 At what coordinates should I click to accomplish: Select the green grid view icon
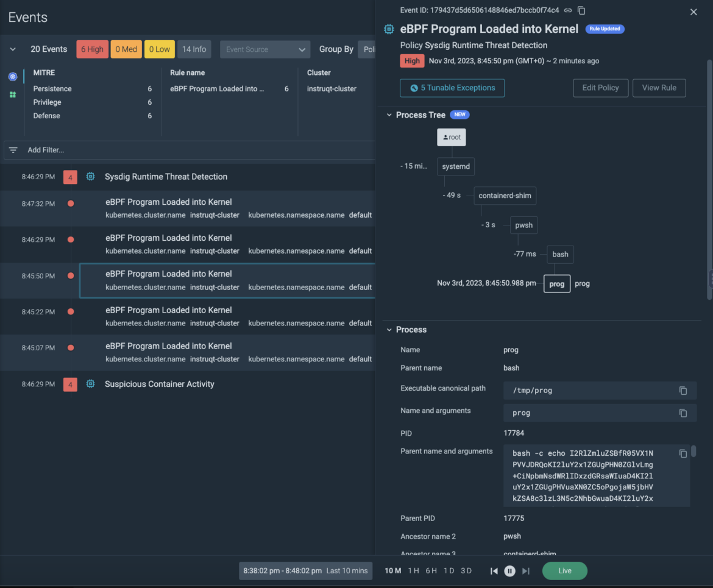point(13,94)
